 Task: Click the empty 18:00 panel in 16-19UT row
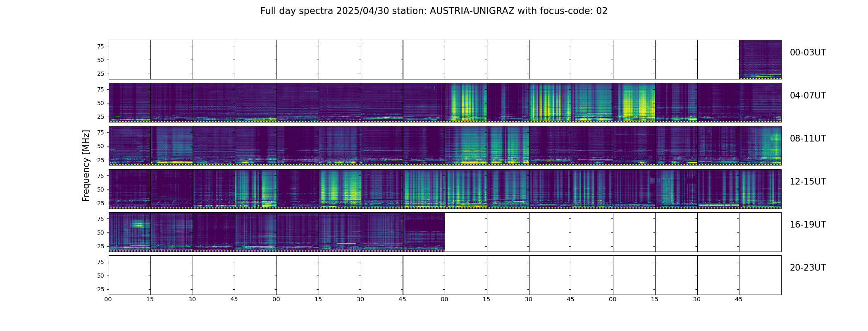click(x=466, y=232)
